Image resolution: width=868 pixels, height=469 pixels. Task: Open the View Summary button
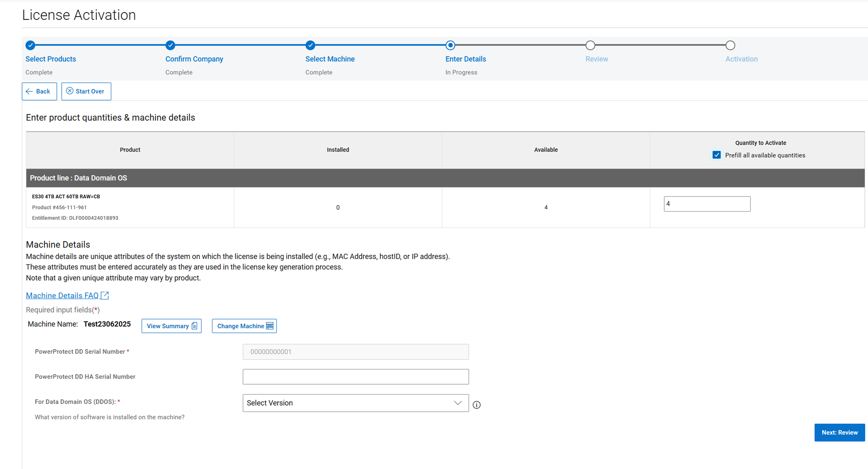pyautogui.click(x=171, y=326)
